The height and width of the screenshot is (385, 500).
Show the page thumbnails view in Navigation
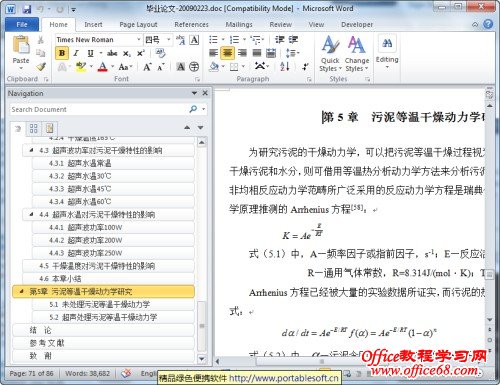33,128
